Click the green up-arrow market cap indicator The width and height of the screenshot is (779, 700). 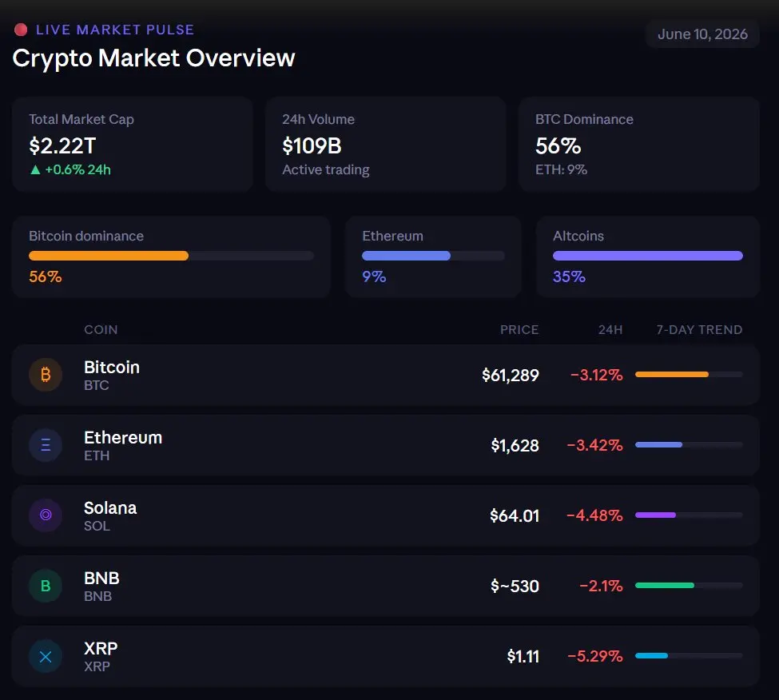pyautogui.click(x=35, y=170)
